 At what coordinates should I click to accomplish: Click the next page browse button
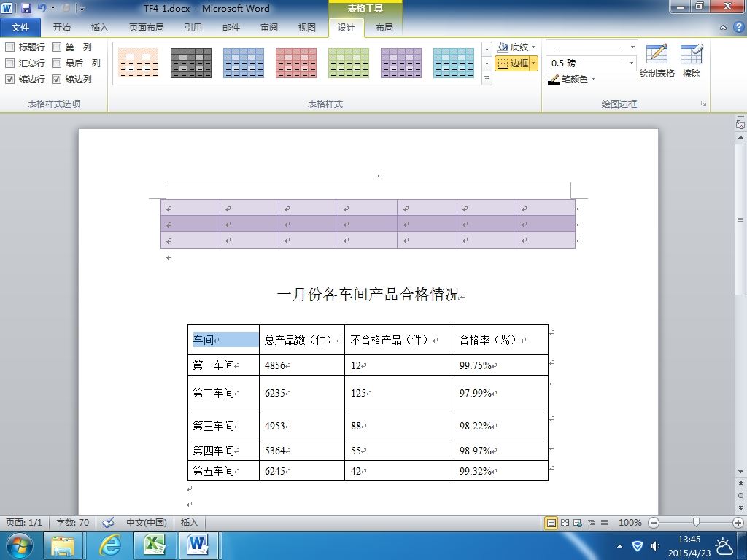[740, 507]
